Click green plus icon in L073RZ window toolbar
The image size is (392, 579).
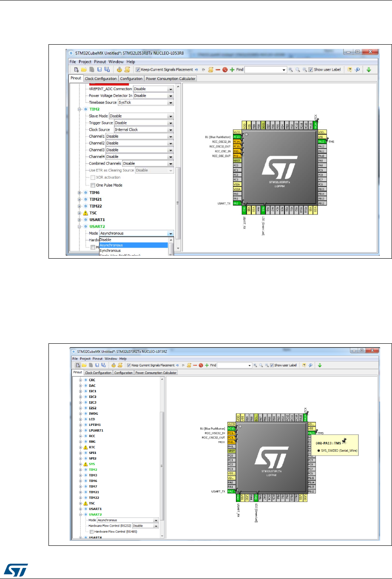coord(207,365)
